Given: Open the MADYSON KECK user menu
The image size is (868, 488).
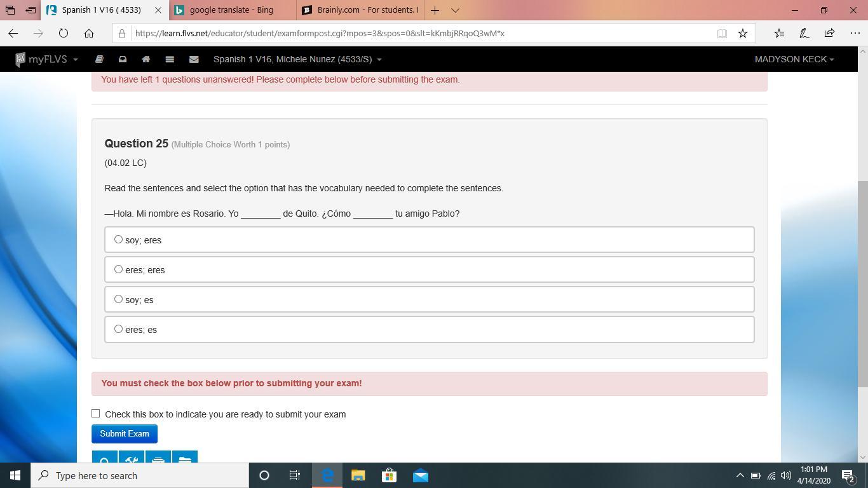Looking at the screenshot, I should point(794,59).
